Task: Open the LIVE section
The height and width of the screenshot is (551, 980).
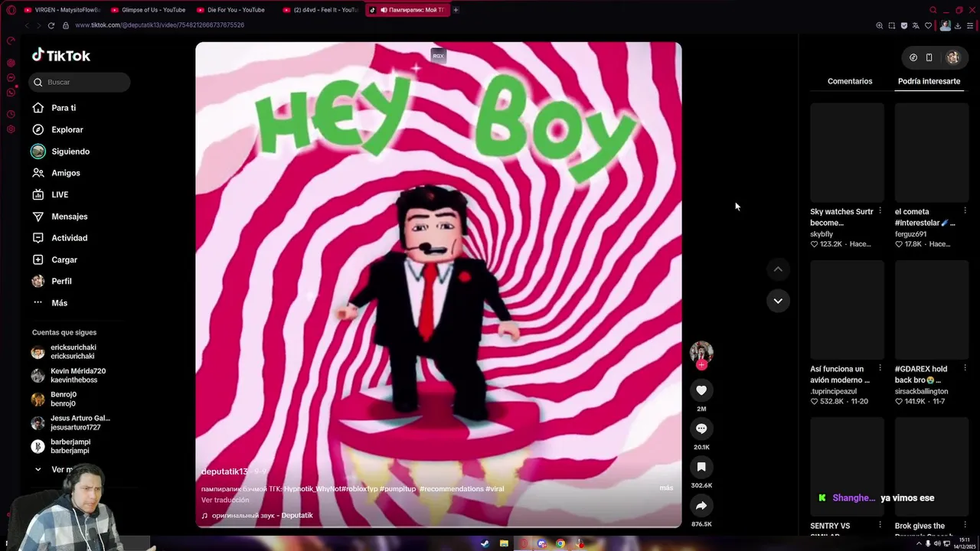Action: pyautogui.click(x=50, y=194)
